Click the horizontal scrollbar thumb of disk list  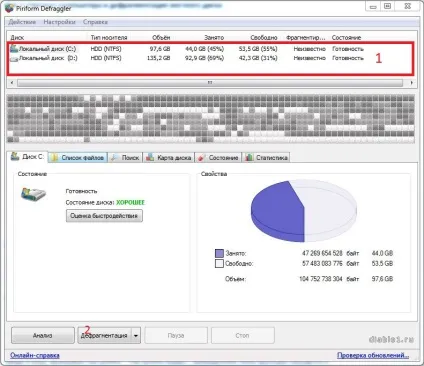[210, 82]
